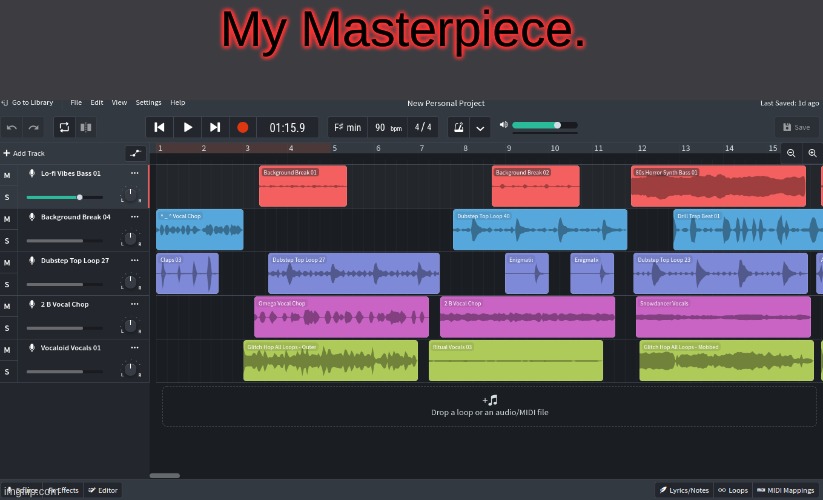Open the File menu
823x500 pixels.
coord(76,102)
